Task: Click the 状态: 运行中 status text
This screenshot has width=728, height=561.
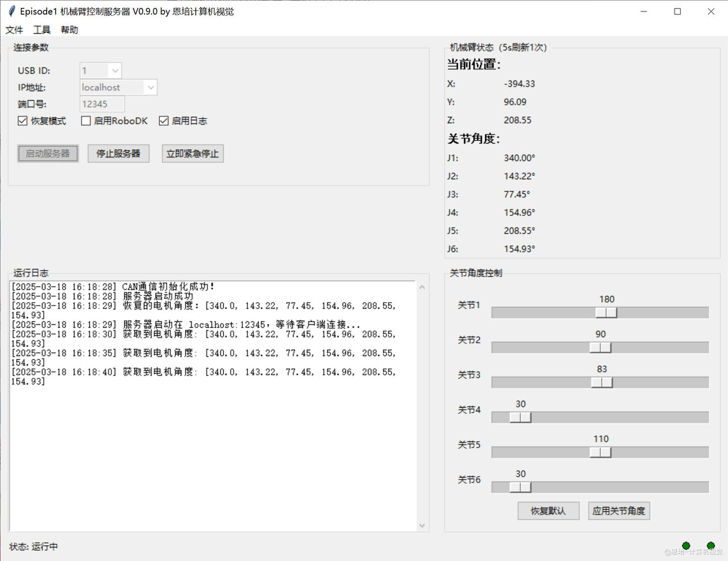Action: click(34, 546)
